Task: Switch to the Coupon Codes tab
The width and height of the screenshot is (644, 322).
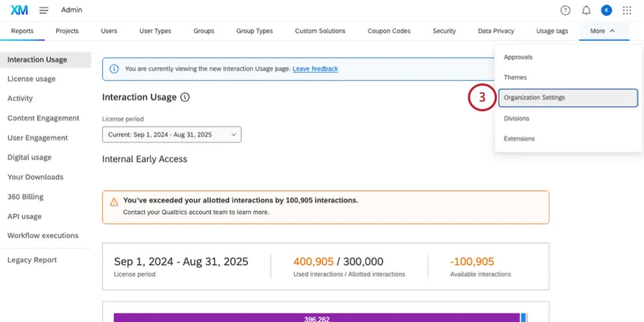Action: [389, 31]
